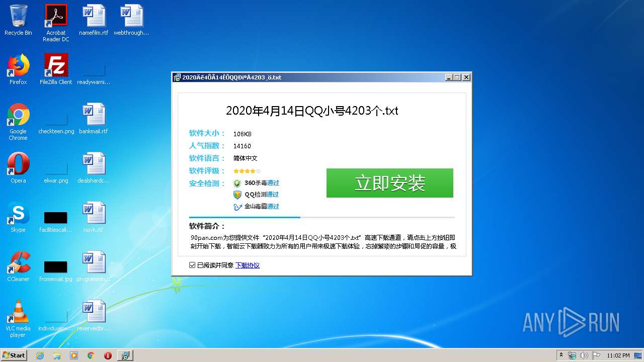
Task: Launch VLC media player shortcut
Action: tap(18, 319)
